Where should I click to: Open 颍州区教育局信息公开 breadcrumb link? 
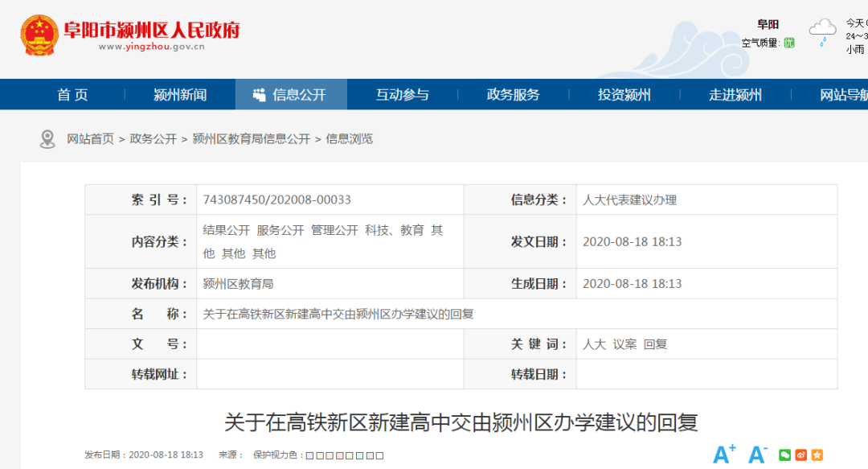click(x=251, y=139)
